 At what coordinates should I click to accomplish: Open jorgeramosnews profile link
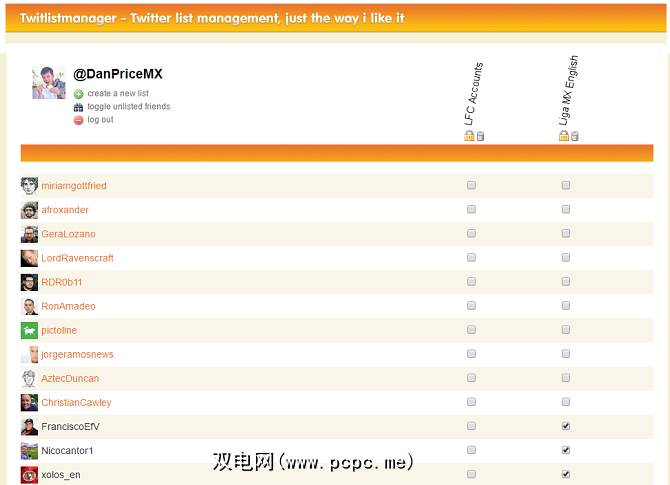(x=77, y=354)
